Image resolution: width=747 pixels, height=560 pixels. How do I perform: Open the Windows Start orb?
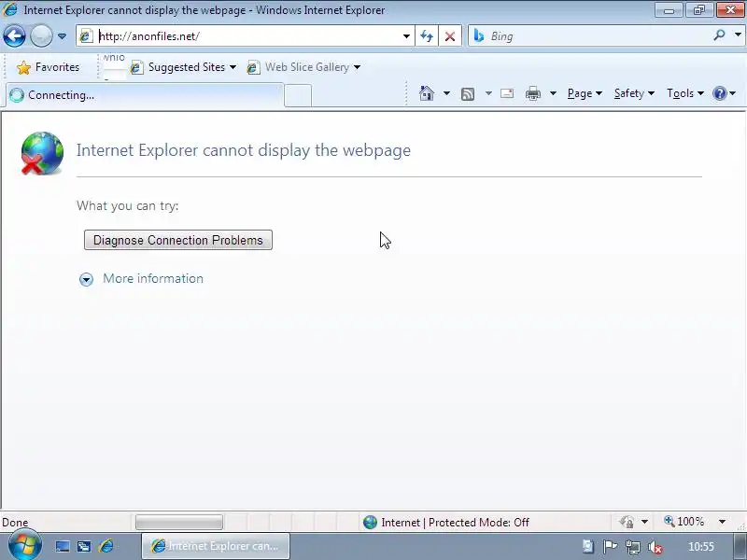pyautogui.click(x=25, y=544)
